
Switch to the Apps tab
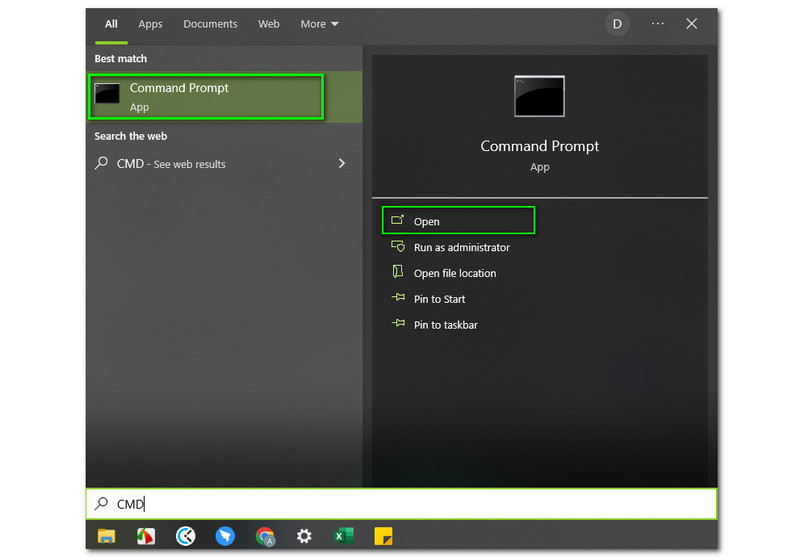[150, 24]
